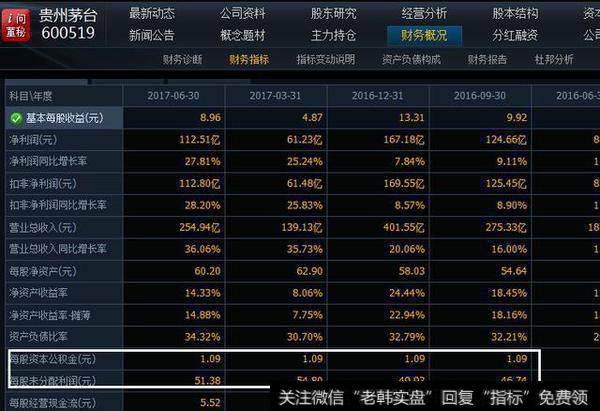This screenshot has height=411, width=600.
Task: Click the 112.51亿 net profit value
Action: pyautogui.click(x=200, y=140)
